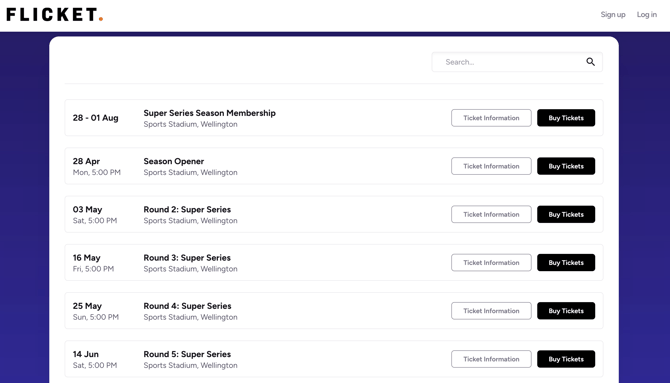Click the Fri, 5:00 PM time
Viewport: 670px width, 383px height.
pos(93,269)
